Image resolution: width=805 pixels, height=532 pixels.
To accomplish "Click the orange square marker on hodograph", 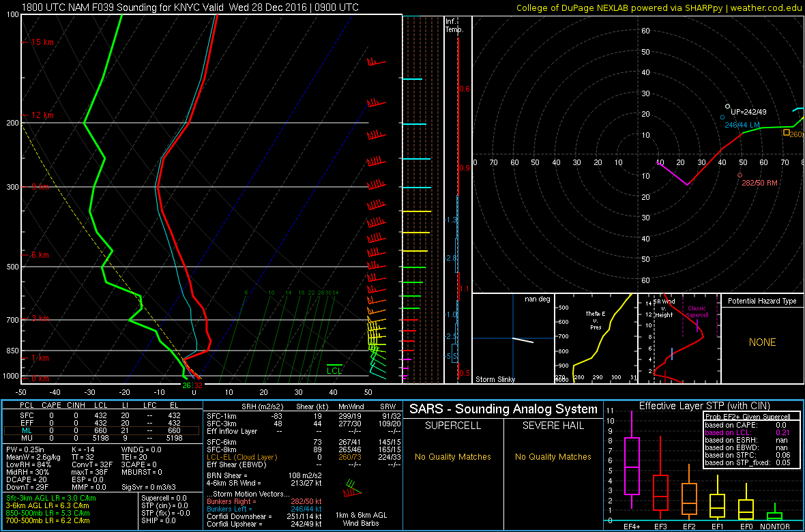I will click(x=787, y=132).
